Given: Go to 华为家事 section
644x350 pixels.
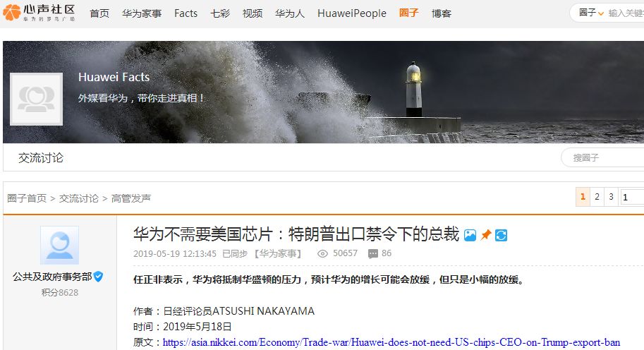Looking at the screenshot, I should pyautogui.click(x=142, y=13).
